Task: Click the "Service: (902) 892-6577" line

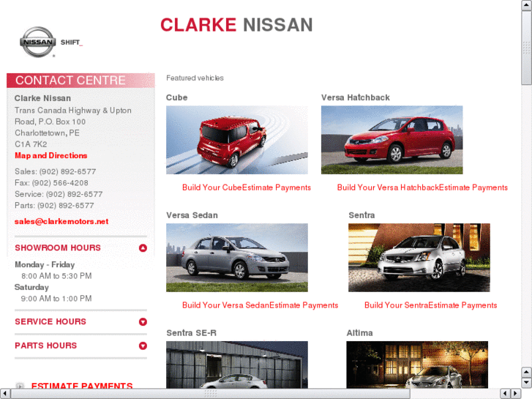Action: click(59, 194)
